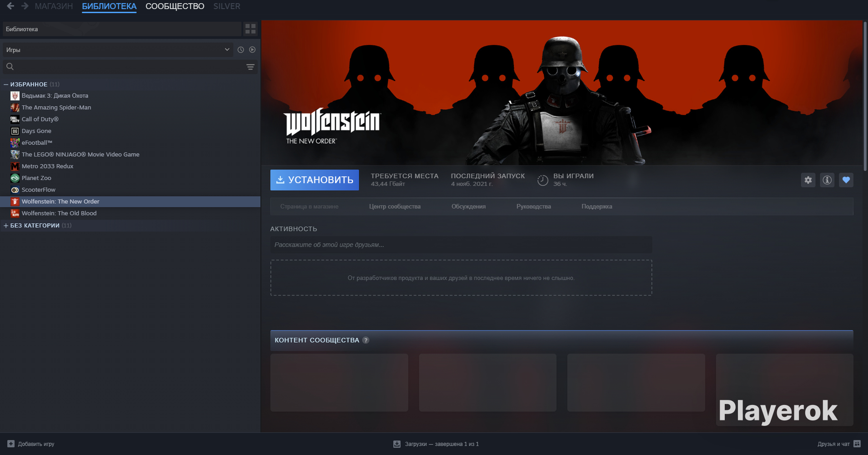Screen dimensions: 868x455
Task: Open the СООБЩЕСТВО tab
Action: pyautogui.click(x=175, y=6)
